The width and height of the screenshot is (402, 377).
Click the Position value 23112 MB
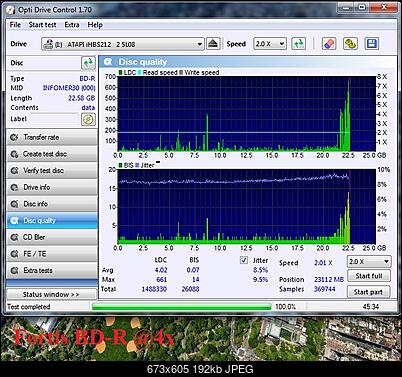[x=329, y=280]
